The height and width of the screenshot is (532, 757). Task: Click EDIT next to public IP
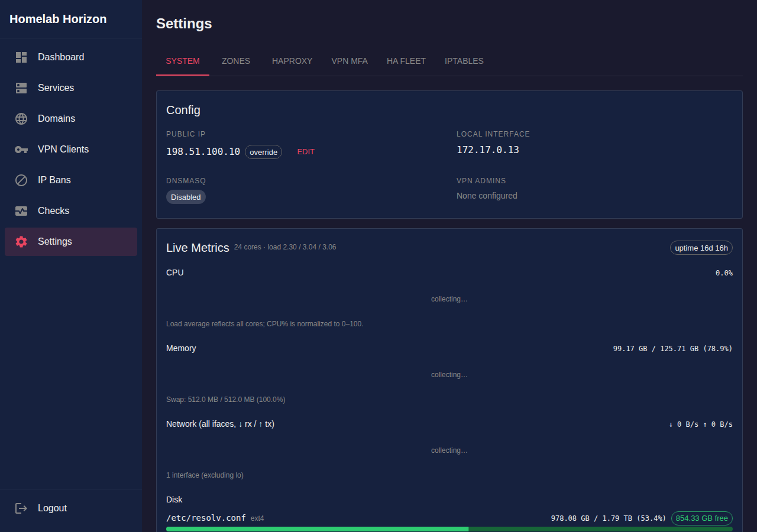pyautogui.click(x=306, y=152)
